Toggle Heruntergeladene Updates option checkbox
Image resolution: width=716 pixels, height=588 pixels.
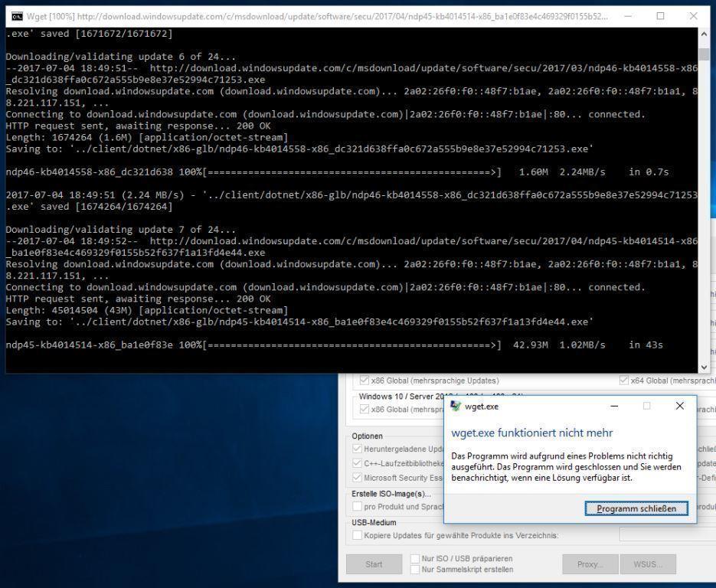click(358, 449)
